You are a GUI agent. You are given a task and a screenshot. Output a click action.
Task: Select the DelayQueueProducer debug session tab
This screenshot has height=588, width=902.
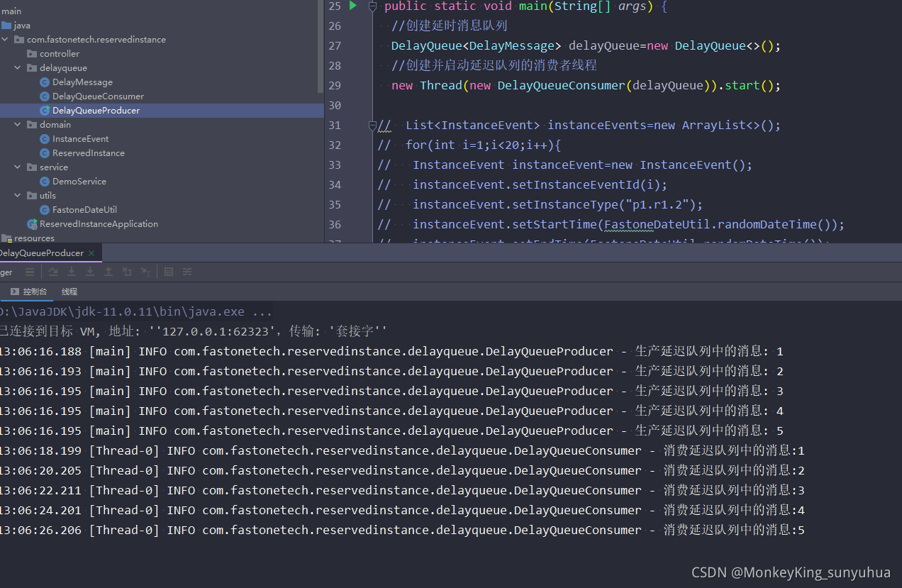pos(41,253)
